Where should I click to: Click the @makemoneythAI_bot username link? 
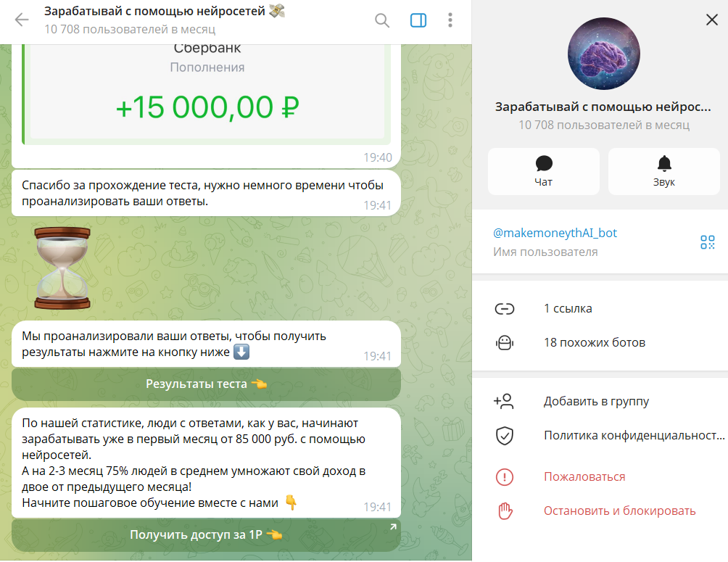point(555,233)
